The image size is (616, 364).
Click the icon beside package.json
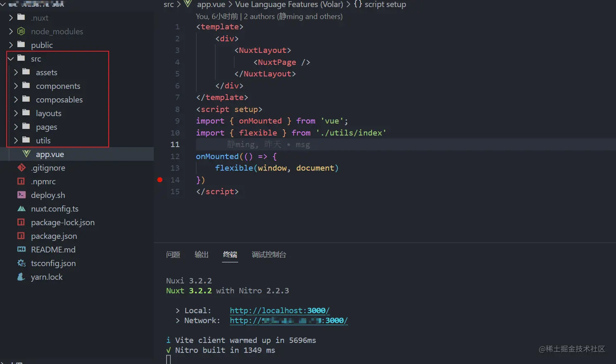21,236
